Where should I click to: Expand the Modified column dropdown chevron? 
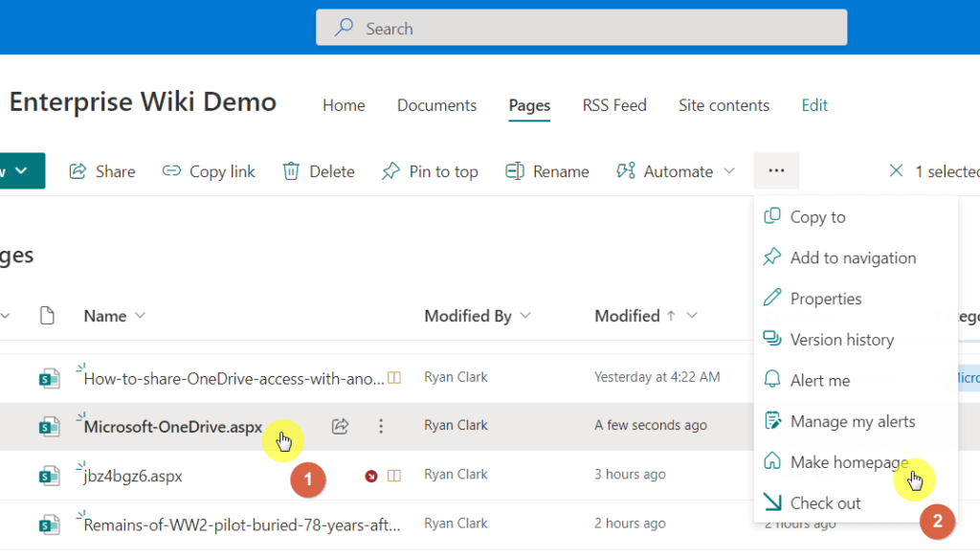pos(691,316)
